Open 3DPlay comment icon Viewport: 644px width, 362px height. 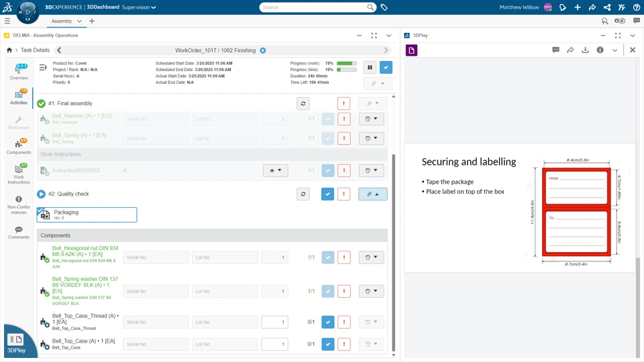click(555, 50)
